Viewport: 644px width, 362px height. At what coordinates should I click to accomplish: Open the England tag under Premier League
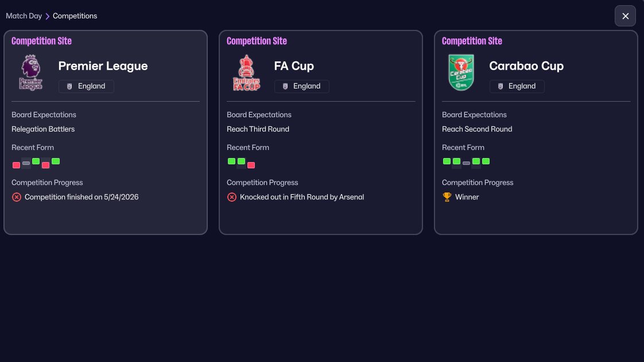pos(86,86)
